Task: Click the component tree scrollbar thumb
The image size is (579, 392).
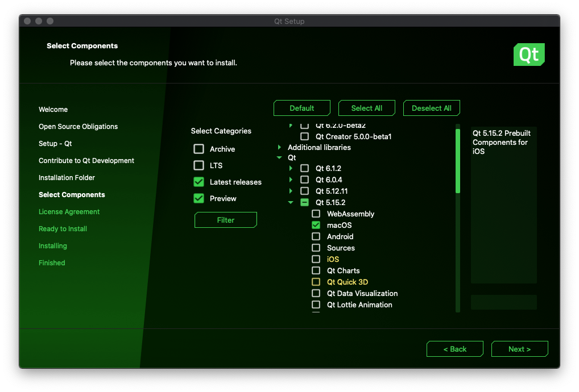Action: point(458,161)
